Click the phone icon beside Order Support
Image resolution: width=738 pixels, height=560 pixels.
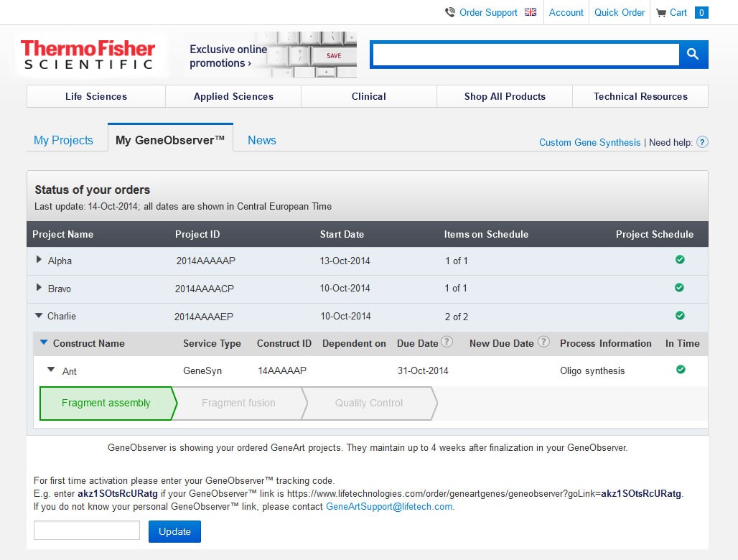450,11
